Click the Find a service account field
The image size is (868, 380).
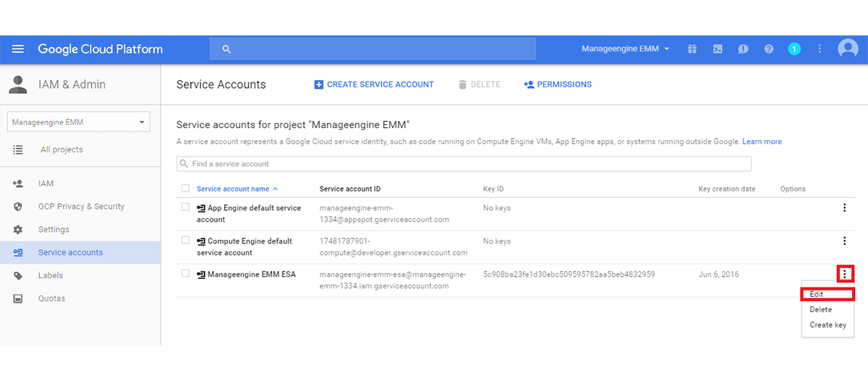(464, 164)
